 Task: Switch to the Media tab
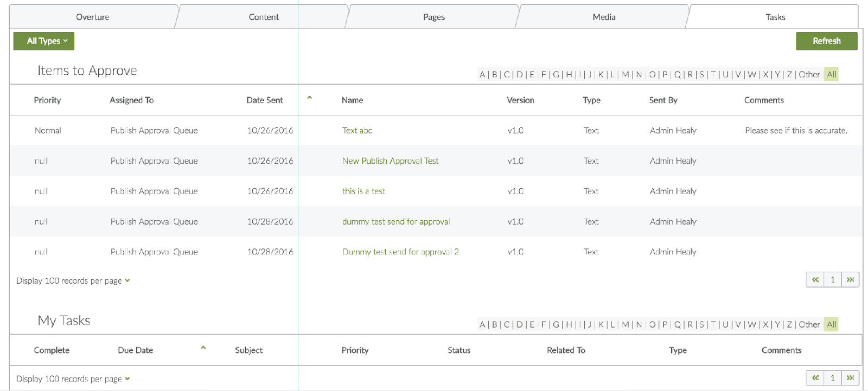pos(603,17)
